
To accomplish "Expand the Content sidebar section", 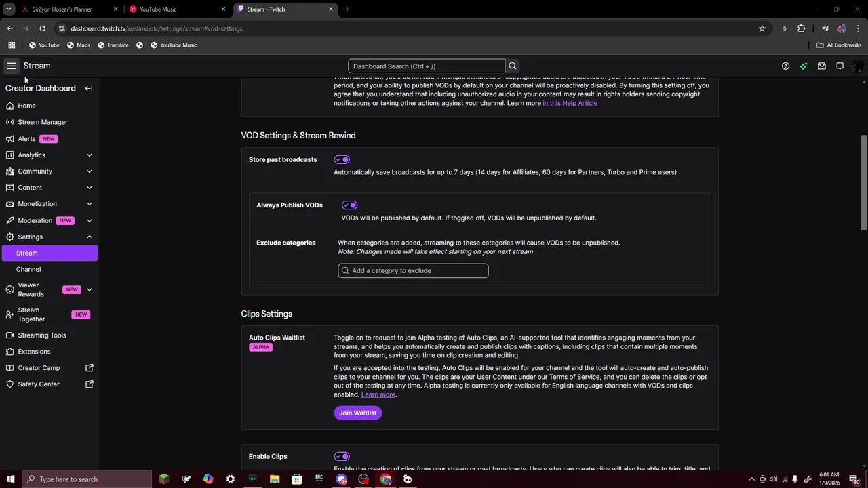I will (x=90, y=188).
